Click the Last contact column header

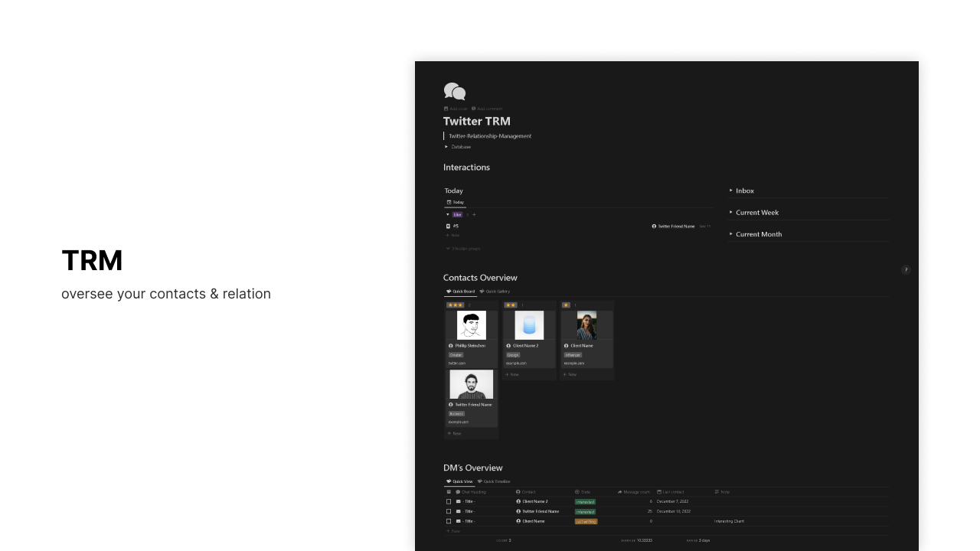[x=671, y=492]
